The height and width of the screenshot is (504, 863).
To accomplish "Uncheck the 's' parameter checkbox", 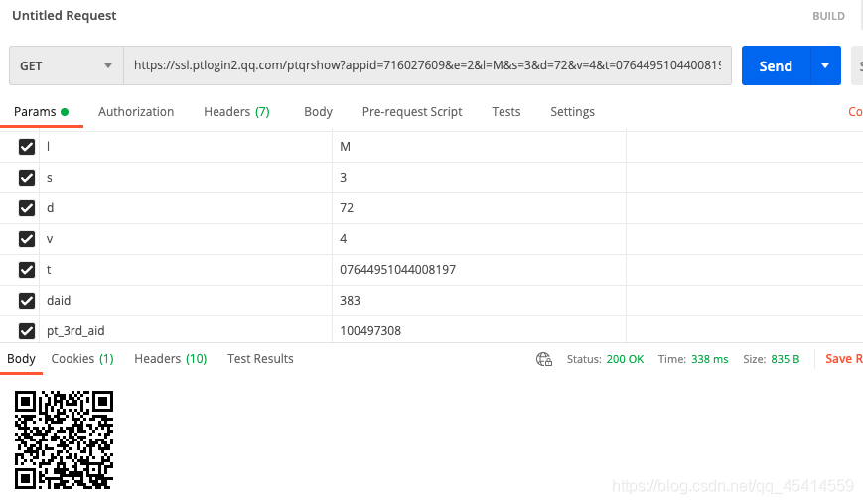I will (27, 178).
